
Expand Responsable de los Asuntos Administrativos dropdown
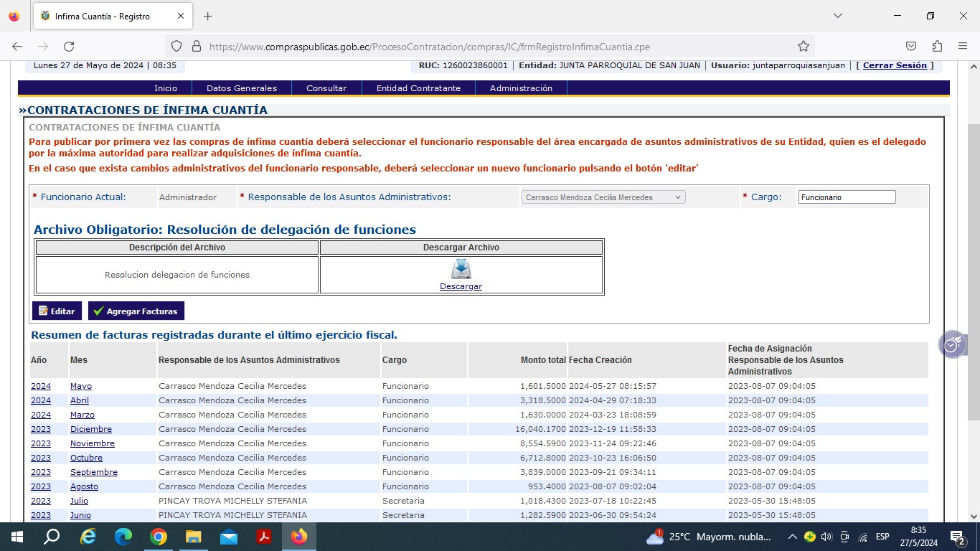(603, 197)
